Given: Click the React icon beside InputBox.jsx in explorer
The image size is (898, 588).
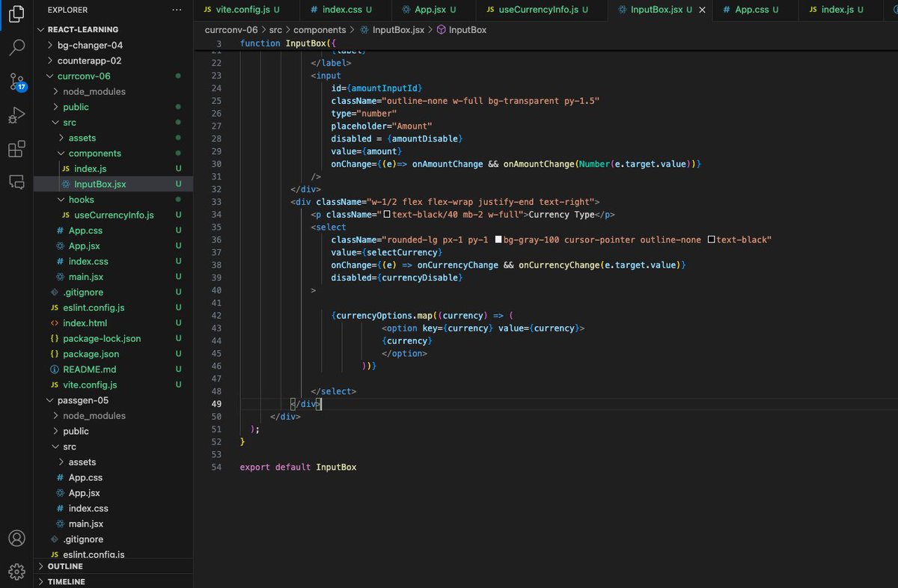Looking at the screenshot, I should (66, 184).
